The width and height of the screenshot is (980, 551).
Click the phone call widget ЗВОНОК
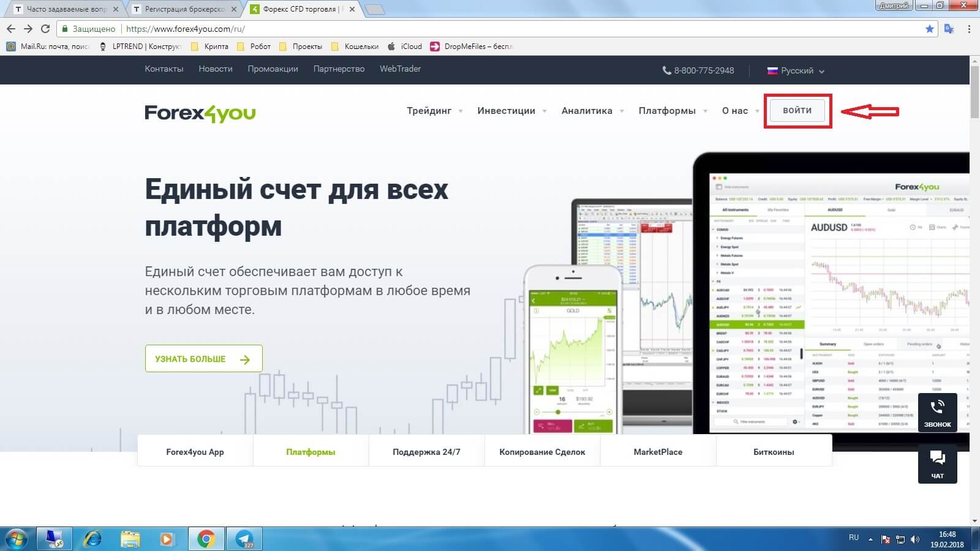tap(937, 413)
